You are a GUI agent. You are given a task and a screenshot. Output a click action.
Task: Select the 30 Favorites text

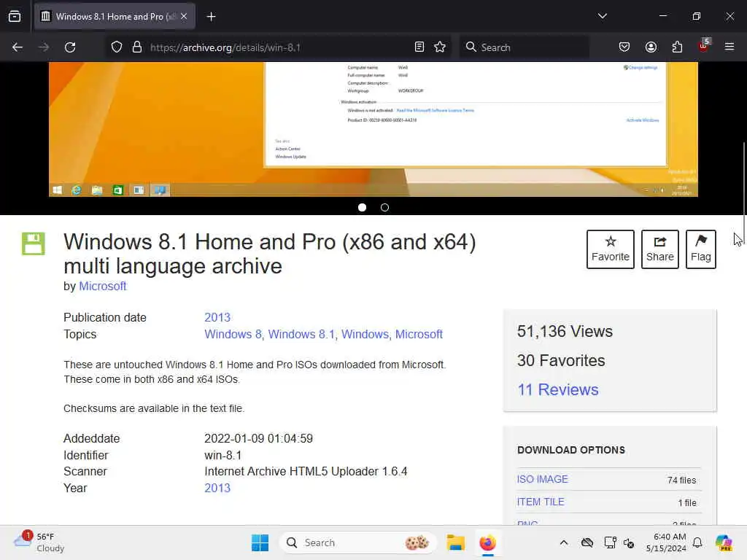click(561, 360)
